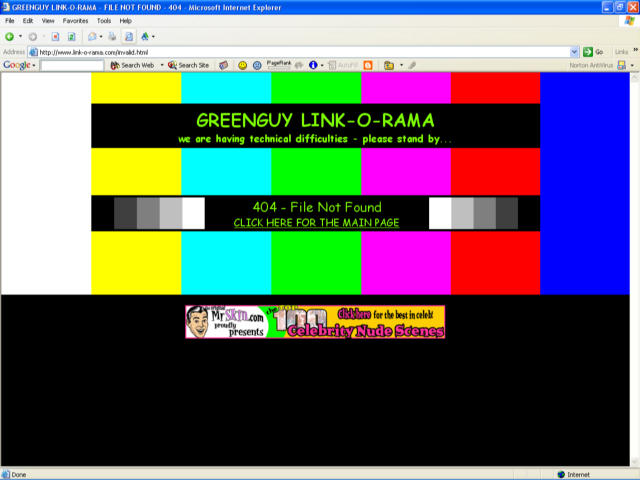640x480 pixels.
Task: Click the Mr Skin banner advertisement
Action: 315,322
